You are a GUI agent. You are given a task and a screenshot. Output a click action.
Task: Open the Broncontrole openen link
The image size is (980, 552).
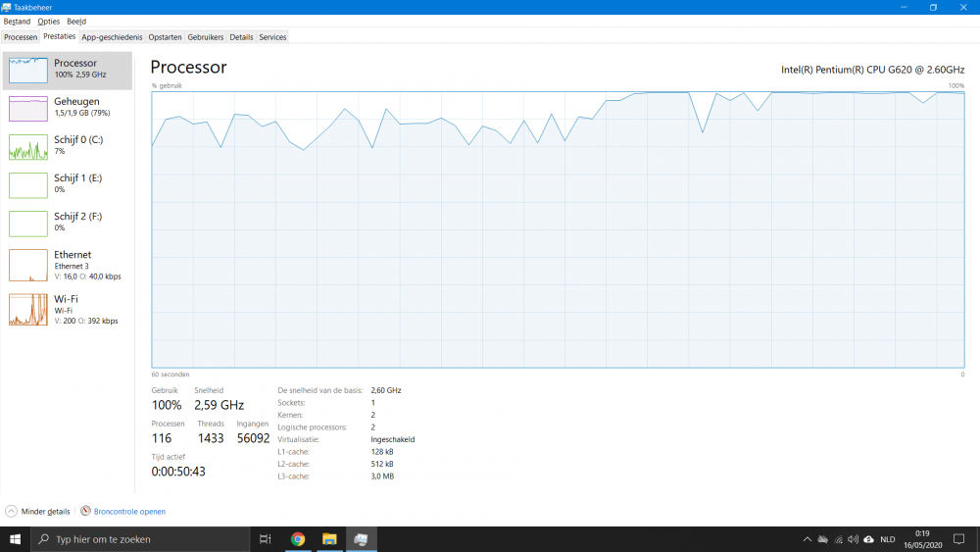[x=129, y=512]
